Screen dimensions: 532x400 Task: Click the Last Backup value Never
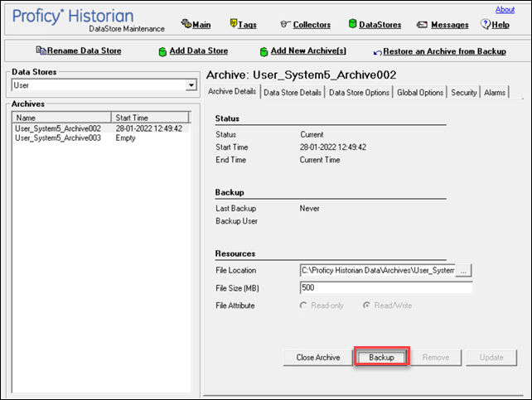coord(309,208)
